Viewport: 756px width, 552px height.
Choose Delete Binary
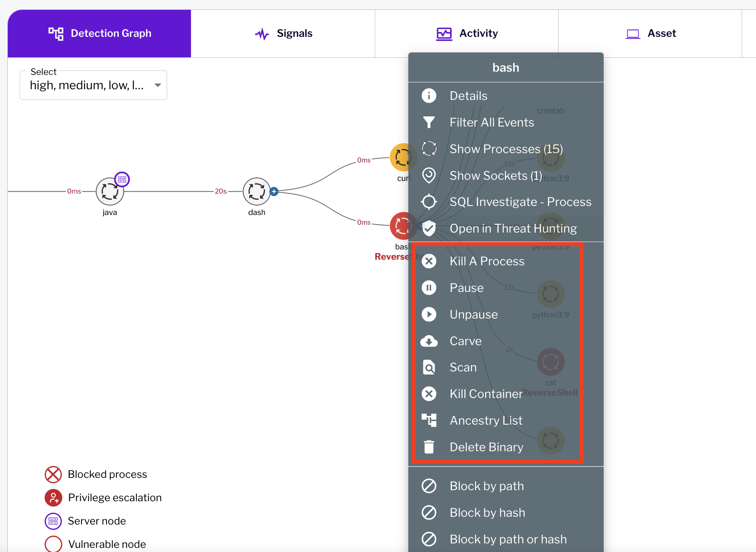tap(506, 447)
